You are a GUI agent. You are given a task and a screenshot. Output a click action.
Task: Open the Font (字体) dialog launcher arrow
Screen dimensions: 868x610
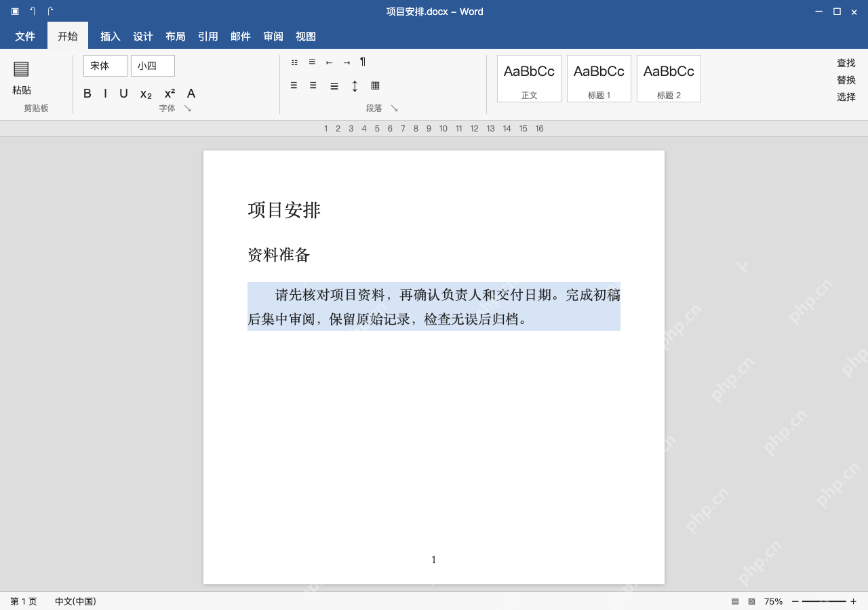[188, 108]
